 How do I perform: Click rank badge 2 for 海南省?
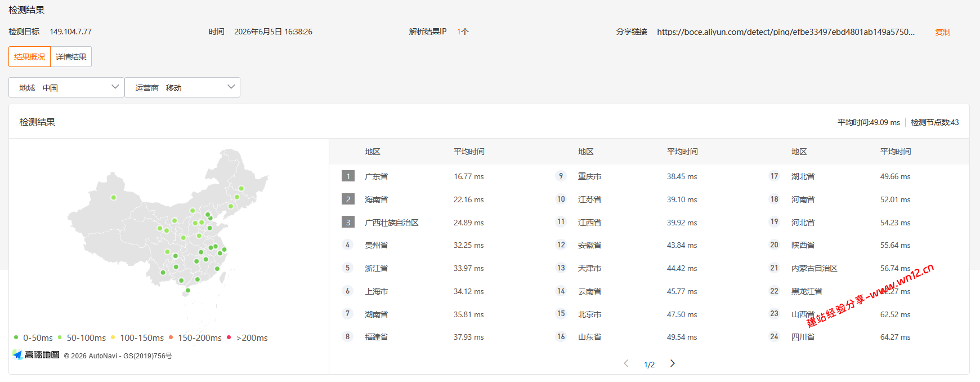coord(348,199)
